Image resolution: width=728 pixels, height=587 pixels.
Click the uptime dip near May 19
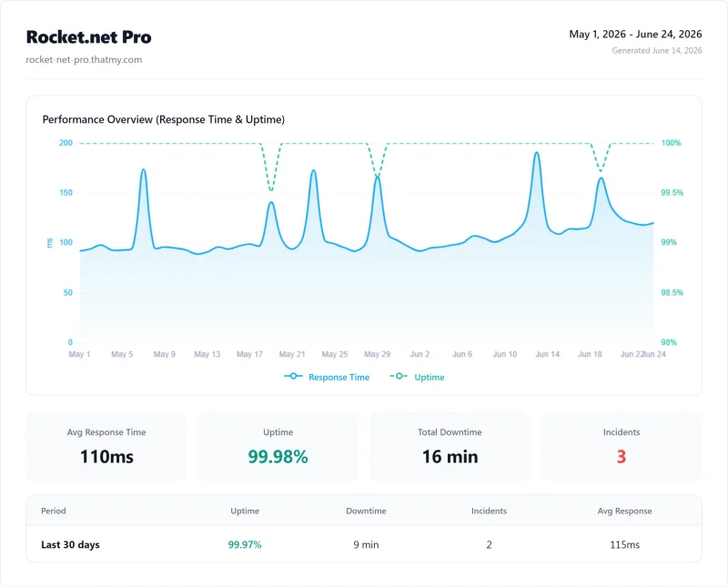[x=271, y=190]
